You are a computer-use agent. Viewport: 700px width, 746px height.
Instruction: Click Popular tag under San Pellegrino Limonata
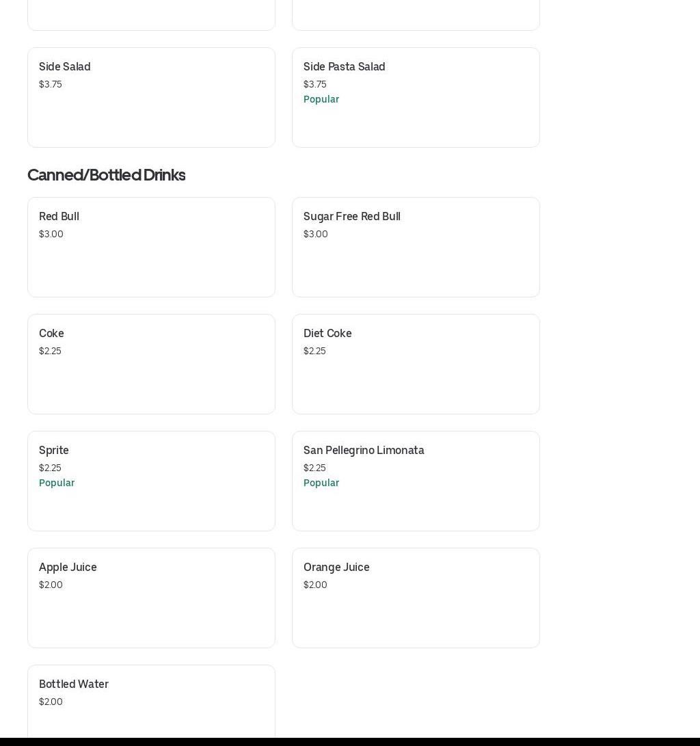(321, 483)
